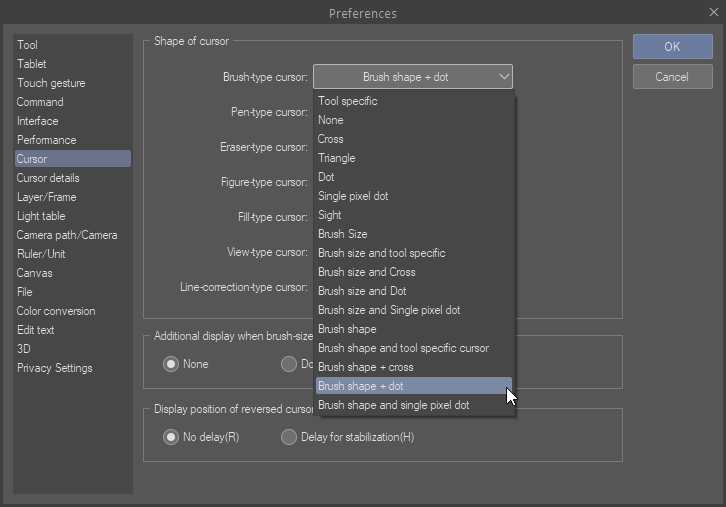Choose 'Single pixel dot' cursor option
726x507 pixels.
pyautogui.click(x=353, y=196)
